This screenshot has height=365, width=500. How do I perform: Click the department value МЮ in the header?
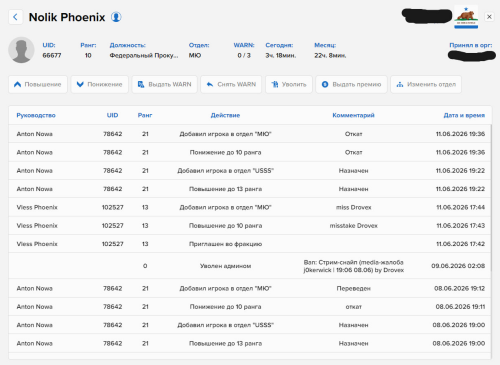pyautogui.click(x=195, y=55)
